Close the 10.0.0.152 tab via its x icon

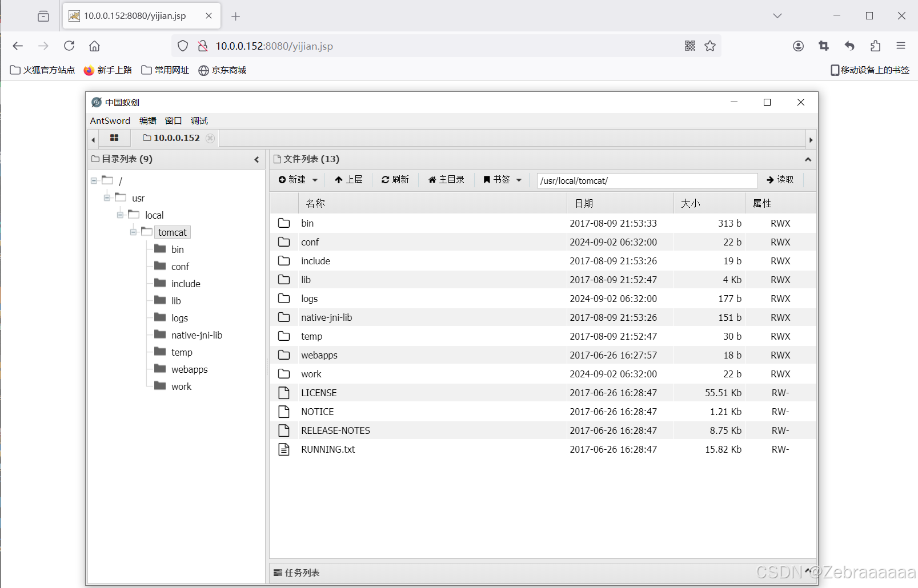click(210, 138)
